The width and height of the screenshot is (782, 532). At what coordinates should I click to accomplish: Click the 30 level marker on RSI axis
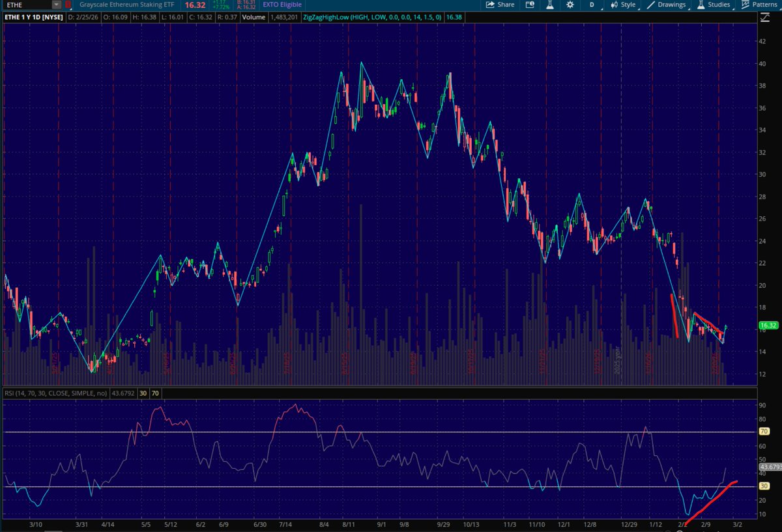(x=765, y=486)
